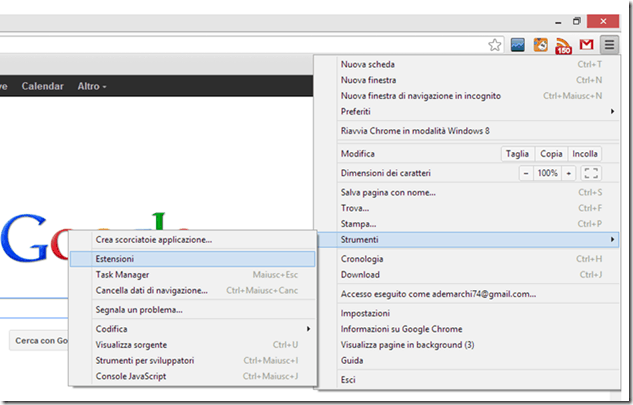Click the Cerca con Google button
Screen dimensions: 633x405
(40, 340)
